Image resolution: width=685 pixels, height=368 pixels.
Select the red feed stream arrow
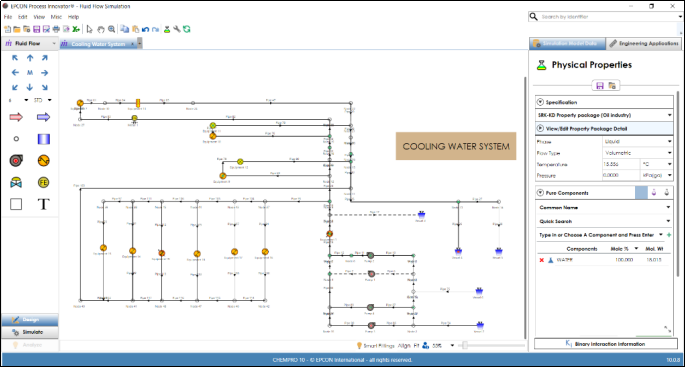tap(16, 117)
